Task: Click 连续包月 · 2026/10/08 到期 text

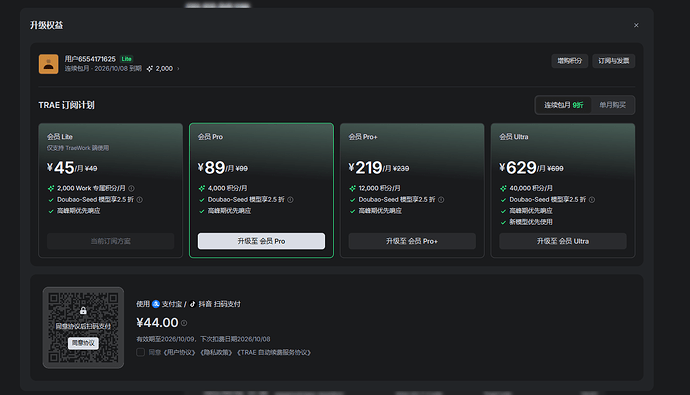Action: 103,69
